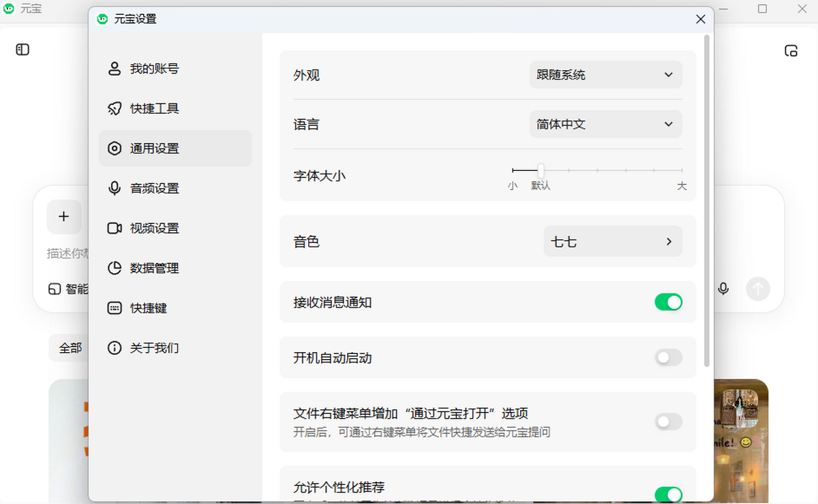The image size is (818, 504).
Task: Click the new chat icon in main window
Action: (791, 50)
